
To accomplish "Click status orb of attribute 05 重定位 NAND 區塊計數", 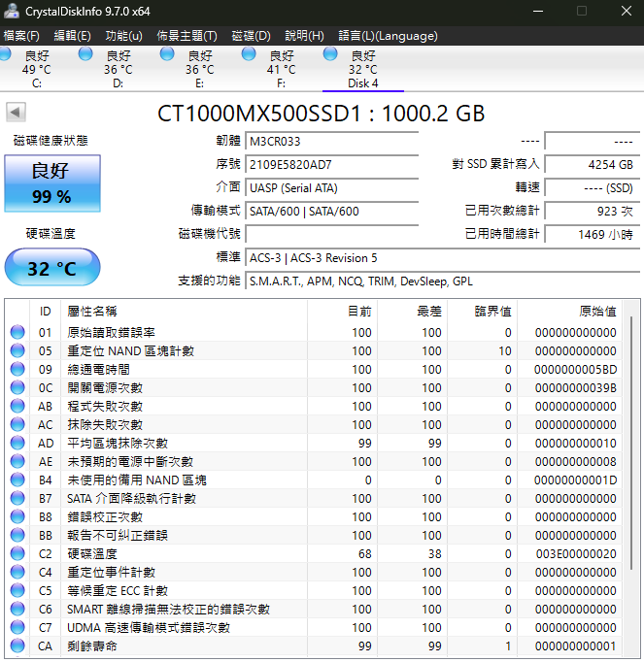I will pyautogui.click(x=17, y=350).
